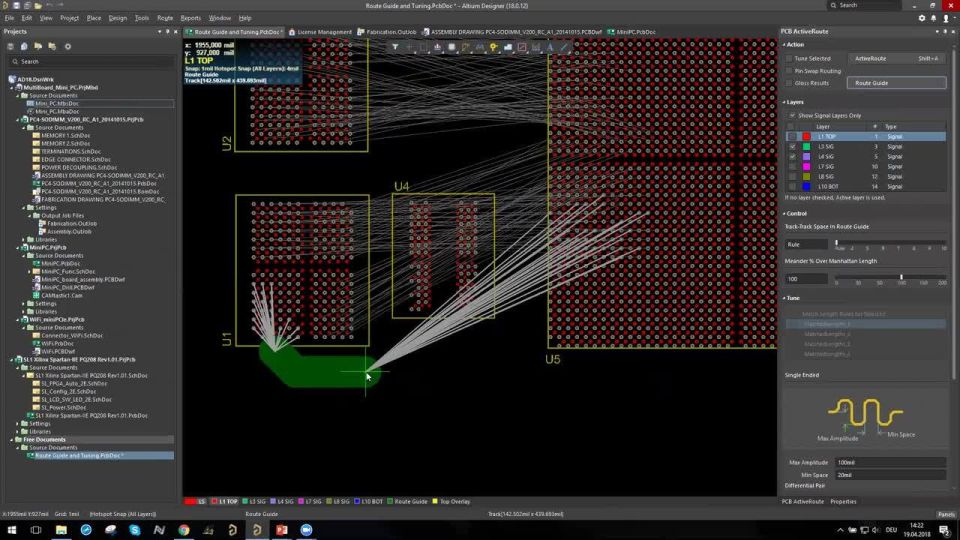Uncheck the L4 SIG layer checkbox

pyautogui.click(x=792, y=156)
